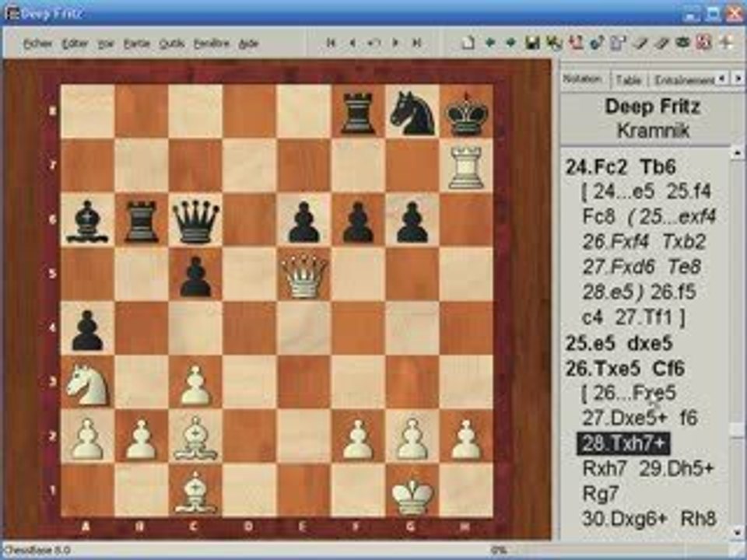The image size is (747, 560).
Task: Select move 27.Tf1 in notation
Action: coord(646,317)
